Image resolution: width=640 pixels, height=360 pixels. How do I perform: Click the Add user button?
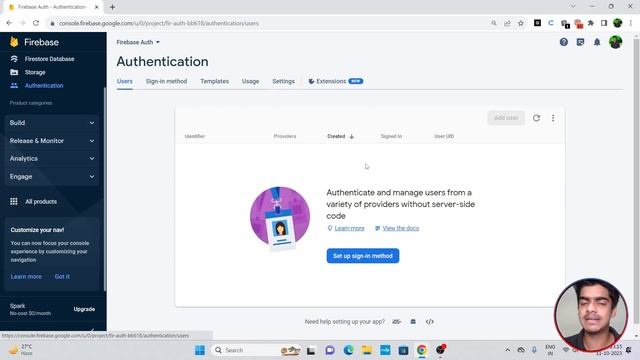[x=506, y=118]
